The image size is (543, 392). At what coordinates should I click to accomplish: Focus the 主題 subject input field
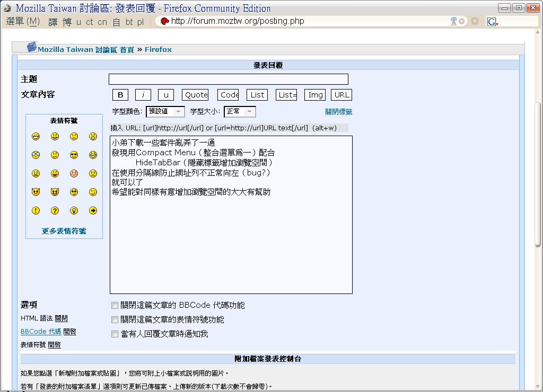pyautogui.click(x=228, y=79)
